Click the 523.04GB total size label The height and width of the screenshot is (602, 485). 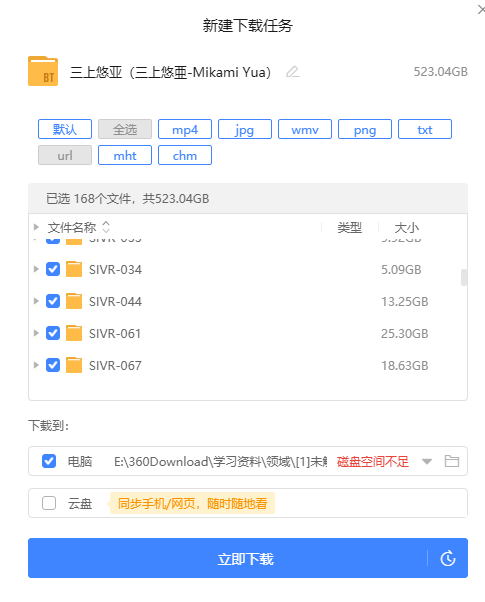440,72
